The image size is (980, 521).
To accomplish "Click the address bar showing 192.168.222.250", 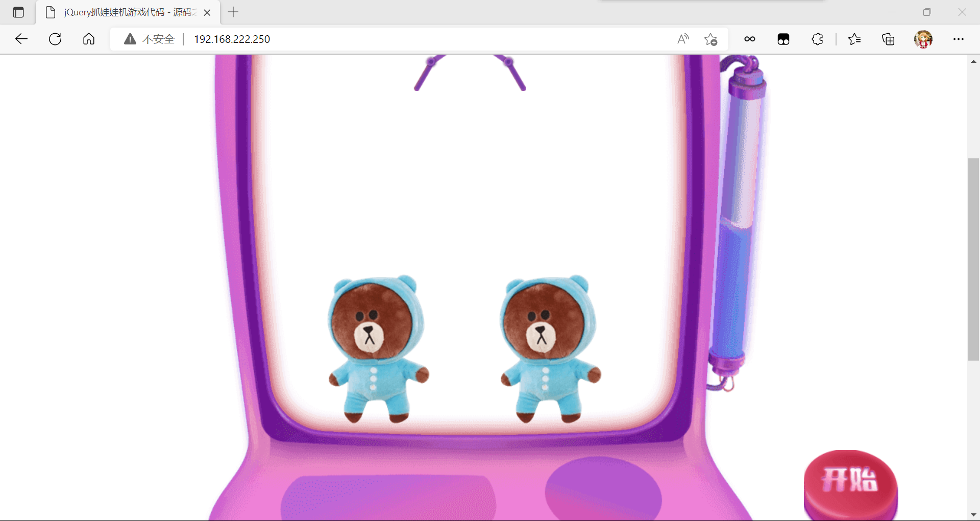I will [x=419, y=39].
